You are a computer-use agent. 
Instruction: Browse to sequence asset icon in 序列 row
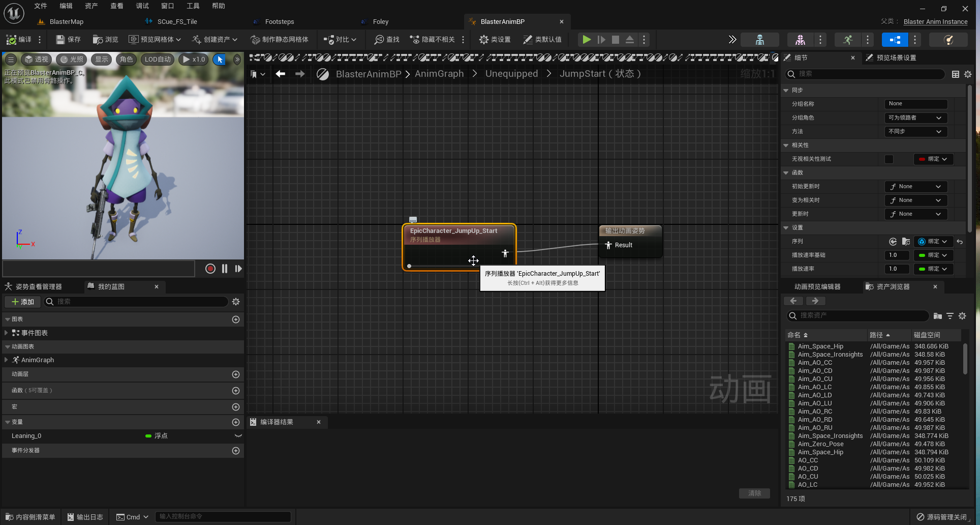906,242
